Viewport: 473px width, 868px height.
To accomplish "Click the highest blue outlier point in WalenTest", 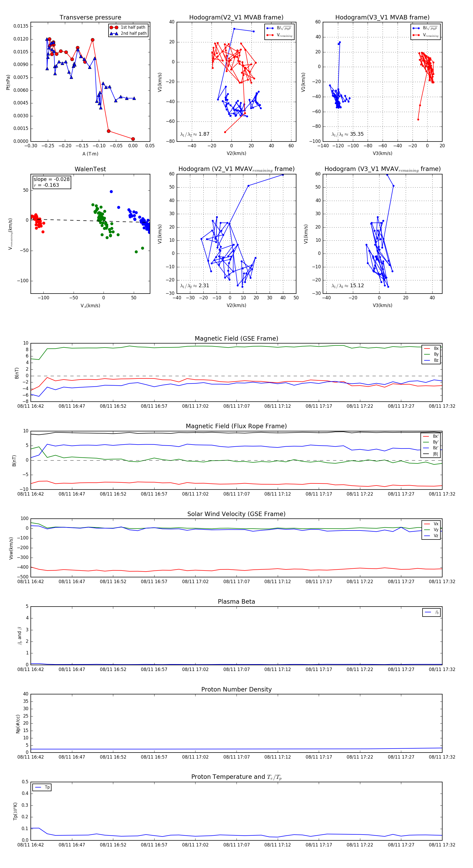I will [111, 191].
